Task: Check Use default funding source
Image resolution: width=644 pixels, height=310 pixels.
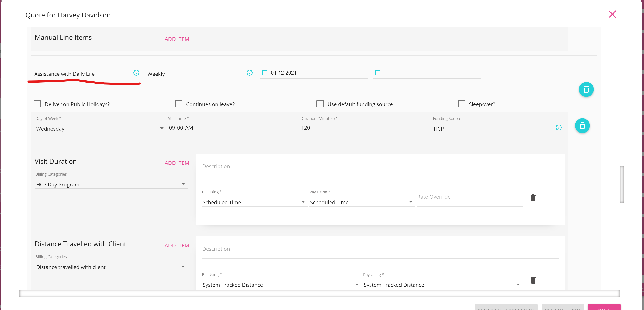Action: coord(320,104)
